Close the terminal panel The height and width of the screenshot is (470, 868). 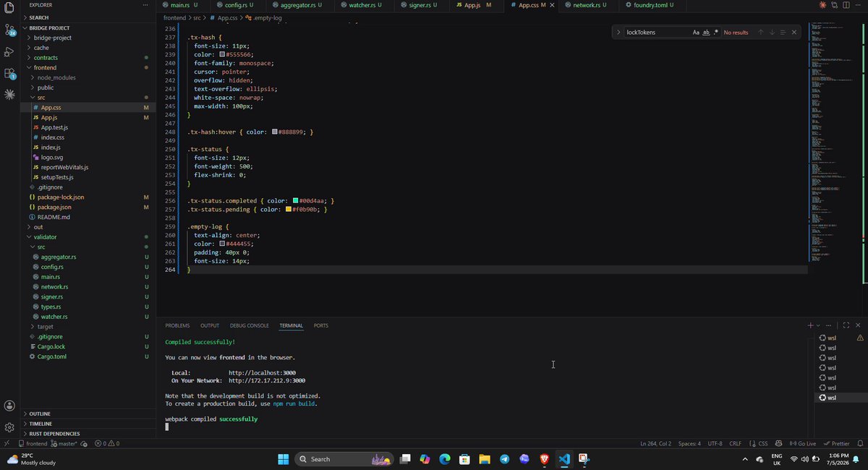point(858,325)
